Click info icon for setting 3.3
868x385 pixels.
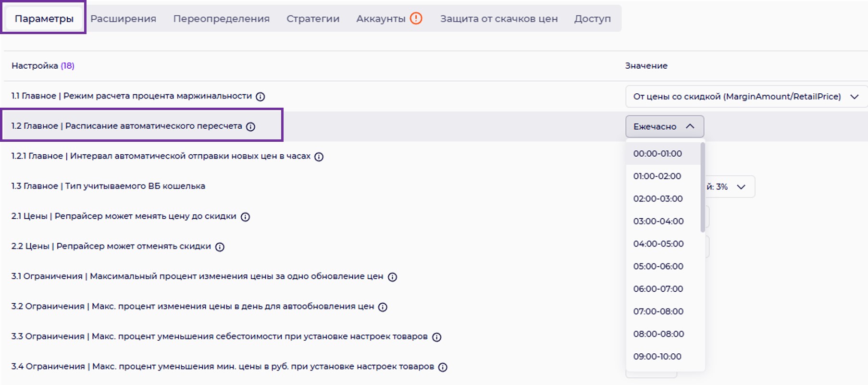pyautogui.click(x=436, y=337)
